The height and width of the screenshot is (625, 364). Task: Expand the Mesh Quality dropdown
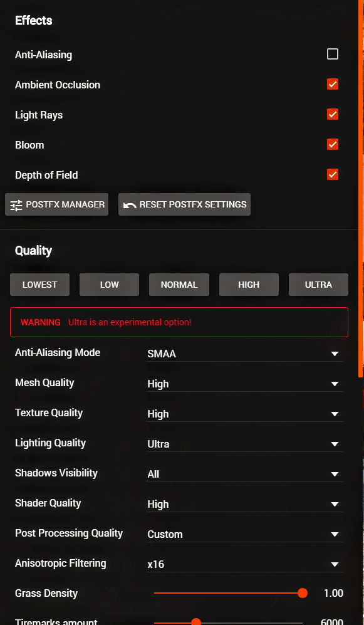coord(244,384)
